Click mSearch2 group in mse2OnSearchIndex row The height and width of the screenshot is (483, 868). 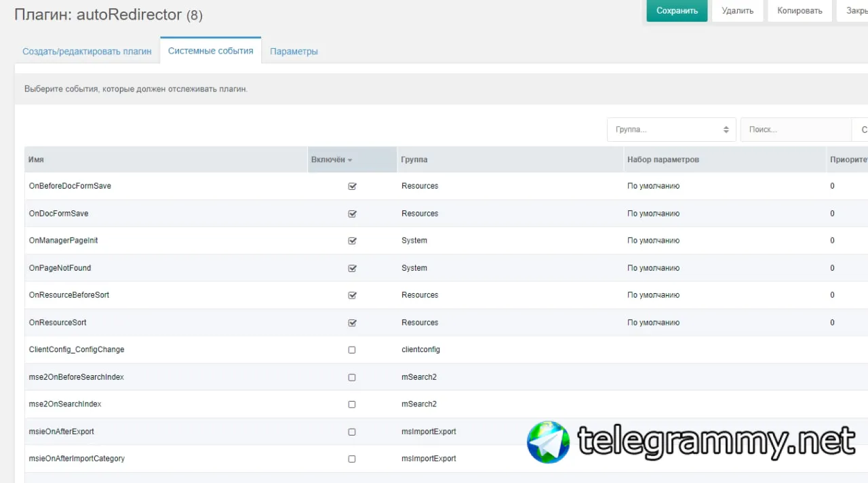click(x=419, y=404)
